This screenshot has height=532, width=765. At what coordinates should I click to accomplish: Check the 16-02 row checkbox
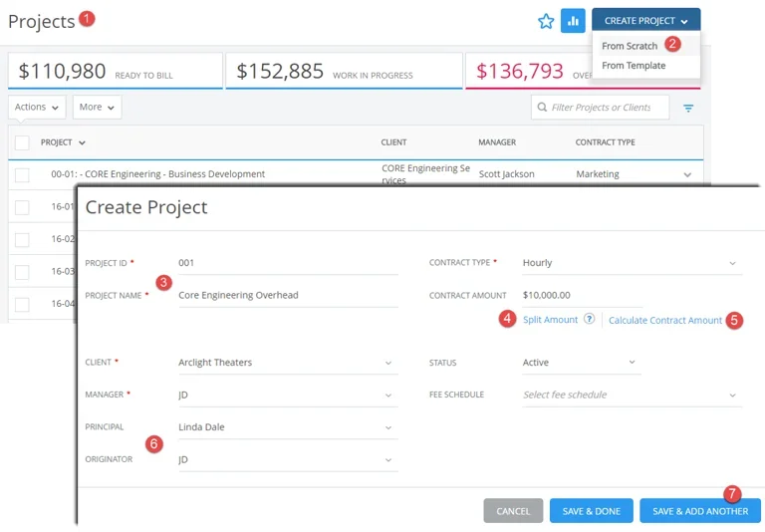(x=22, y=239)
